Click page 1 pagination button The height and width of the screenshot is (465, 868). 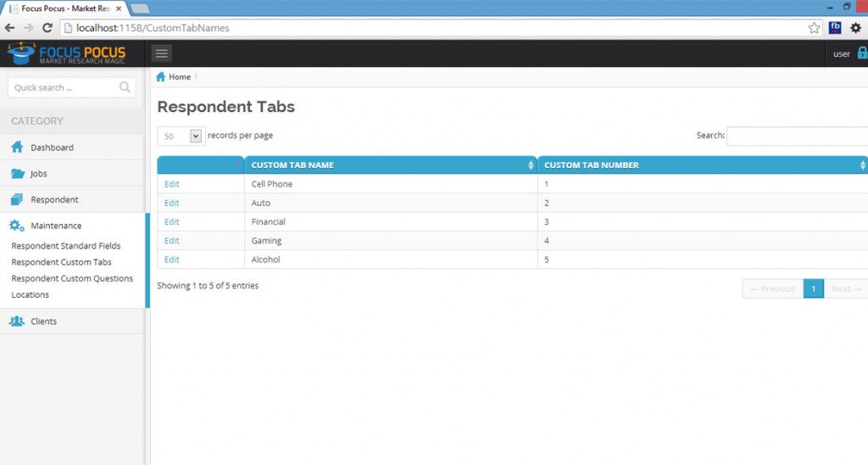pyautogui.click(x=813, y=289)
